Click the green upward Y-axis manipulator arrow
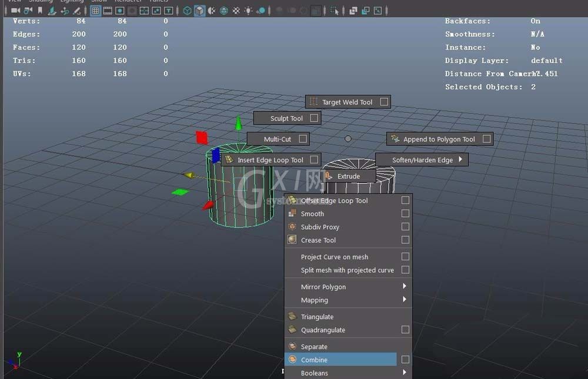Image resolution: width=588 pixels, height=379 pixels. coord(238,123)
